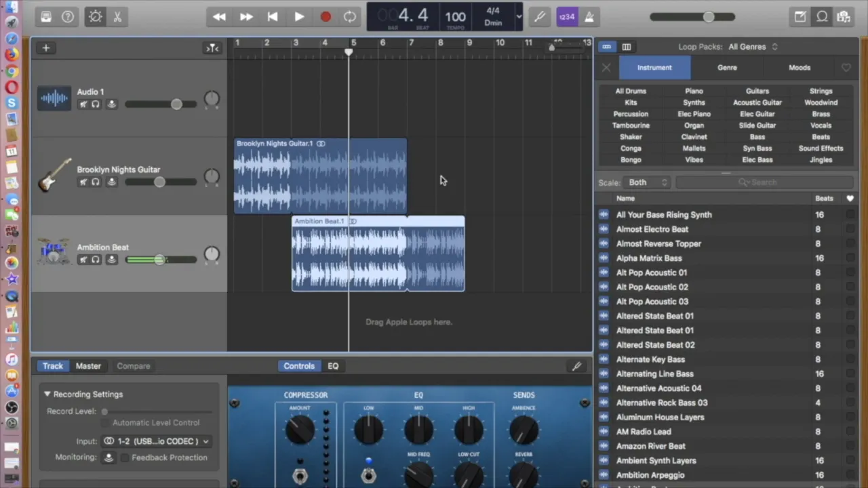Toggle the Loop Browser button
Screen dimensions: 868x488
822,17
